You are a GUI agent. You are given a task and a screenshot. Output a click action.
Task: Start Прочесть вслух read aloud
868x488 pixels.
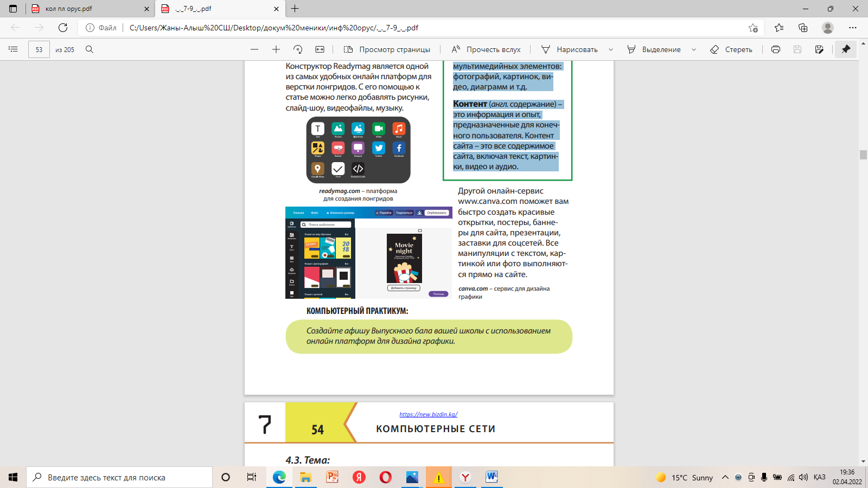486,49
